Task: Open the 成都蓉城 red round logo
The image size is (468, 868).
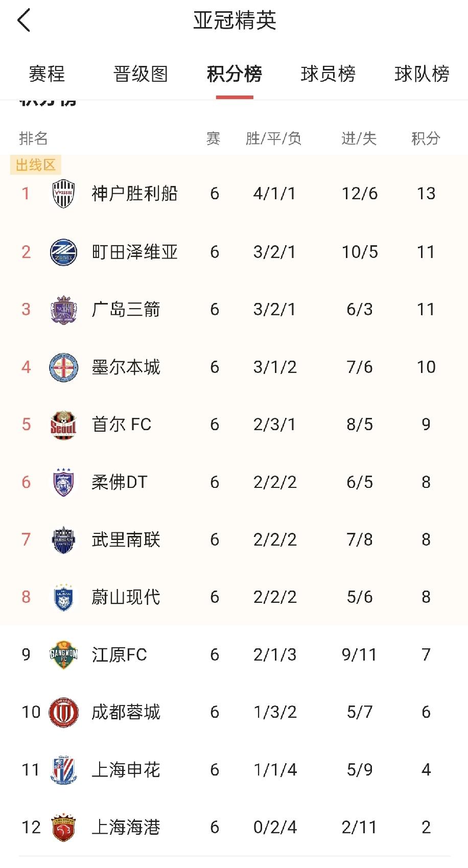Action: tap(63, 712)
